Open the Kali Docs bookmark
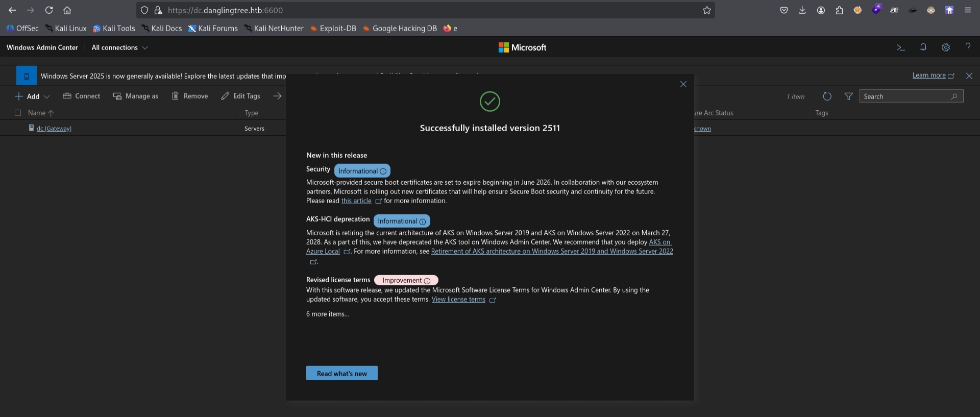The image size is (980, 417). tap(162, 29)
